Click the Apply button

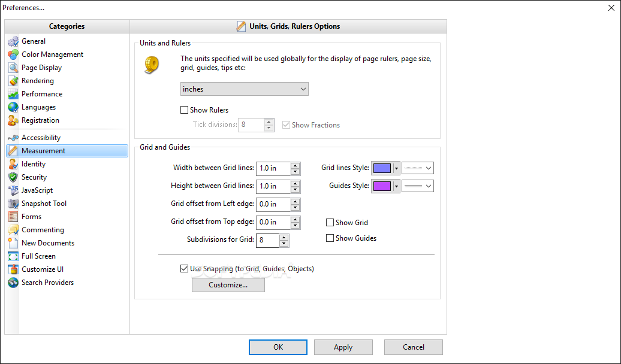[x=343, y=347]
